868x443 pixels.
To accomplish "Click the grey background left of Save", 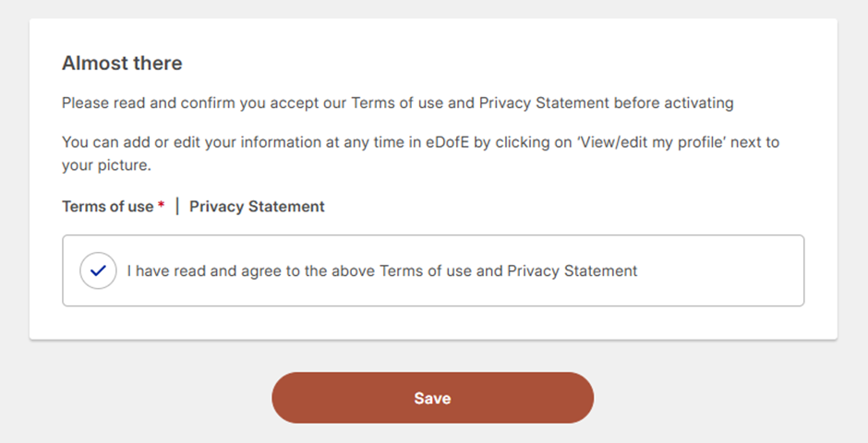I will tap(139, 398).
